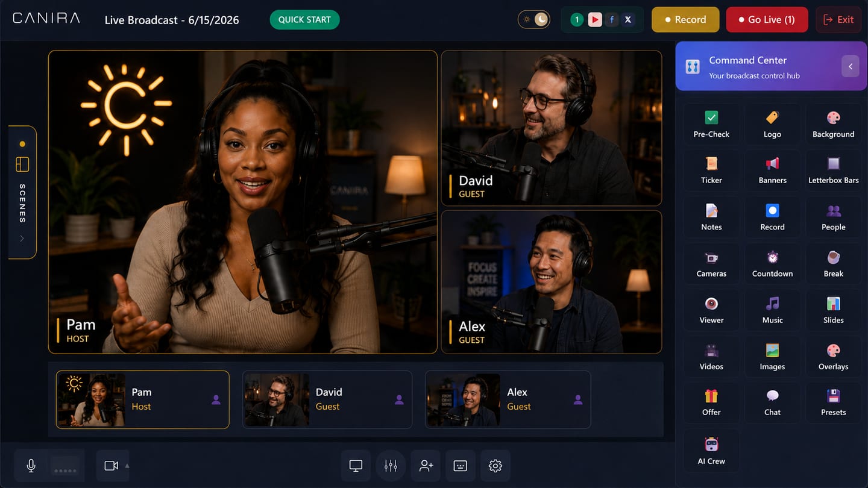Screen dimensions: 868x488
Task: Open the AI Crew robot tile
Action: click(711, 450)
